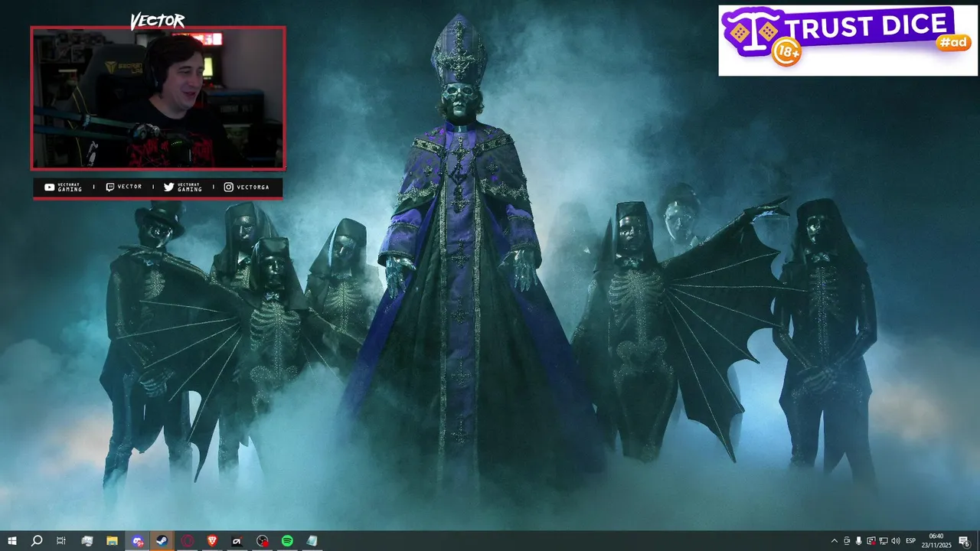Open the File Explorer folder icon
Image resolution: width=980 pixels, height=551 pixels.
point(112,541)
